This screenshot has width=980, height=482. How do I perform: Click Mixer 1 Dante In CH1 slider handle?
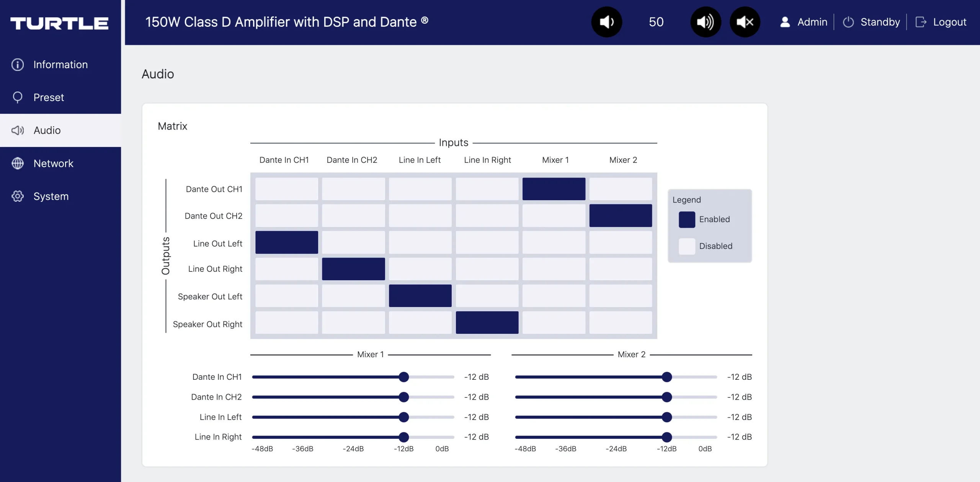403,377
